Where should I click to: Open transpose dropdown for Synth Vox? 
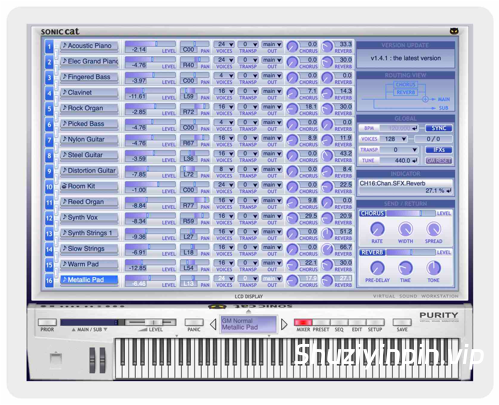pos(248,216)
